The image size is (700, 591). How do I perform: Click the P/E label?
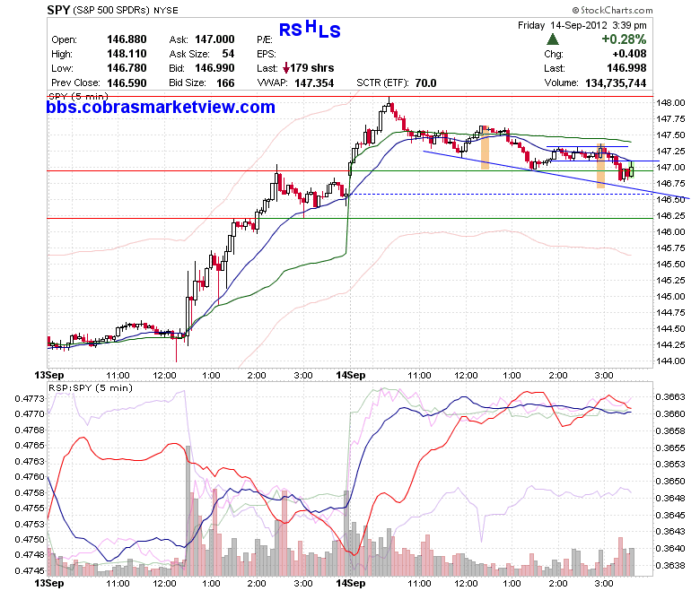pos(264,39)
